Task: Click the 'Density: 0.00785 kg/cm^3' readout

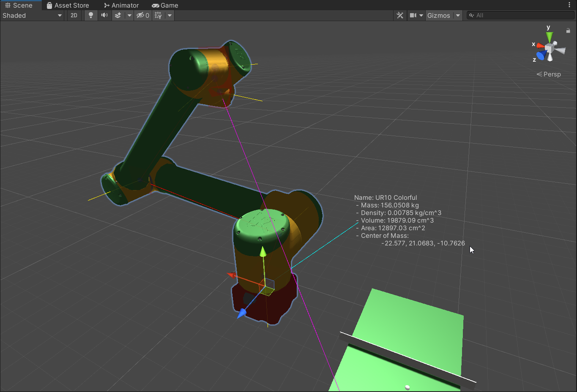Action: coord(401,213)
